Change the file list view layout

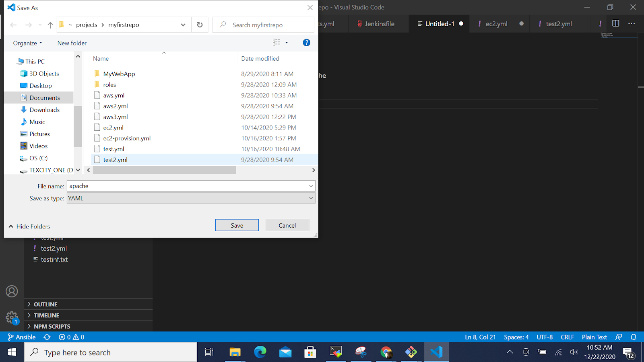(x=277, y=43)
